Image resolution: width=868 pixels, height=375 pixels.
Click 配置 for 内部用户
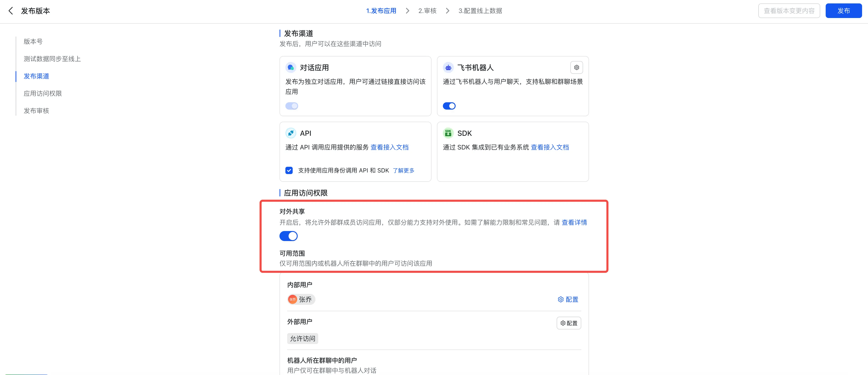568,299
